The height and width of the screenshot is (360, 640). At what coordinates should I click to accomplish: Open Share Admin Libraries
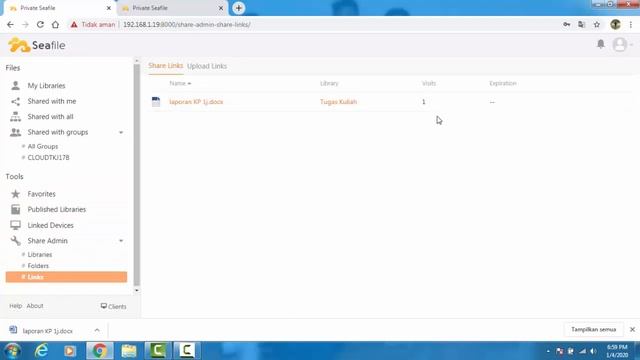tap(40, 254)
